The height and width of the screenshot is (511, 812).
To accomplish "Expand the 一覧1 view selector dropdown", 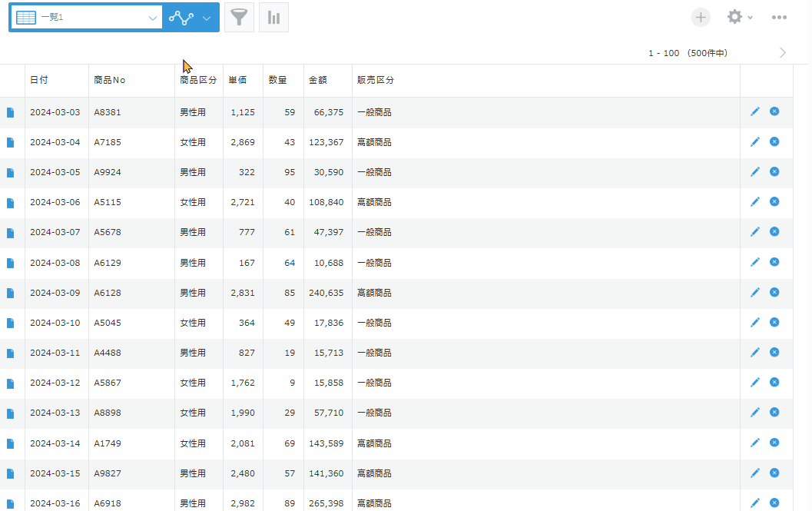I will tap(152, 18).
